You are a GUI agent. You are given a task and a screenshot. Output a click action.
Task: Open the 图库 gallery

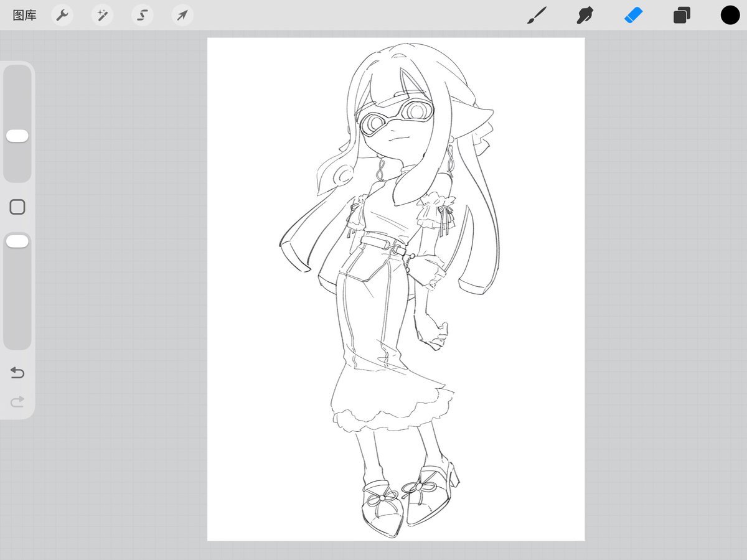(25, 16)
